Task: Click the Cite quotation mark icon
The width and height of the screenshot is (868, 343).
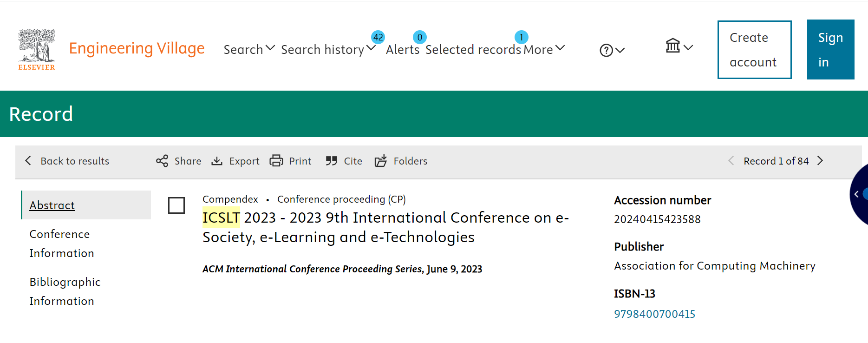Action: tap(331, 161)
